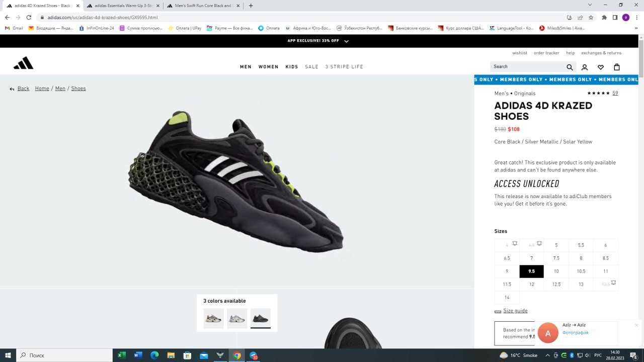The image size is (644, 362).
Task: Open Microsoft Store from taskbar
Action: [x=187, y=355]
